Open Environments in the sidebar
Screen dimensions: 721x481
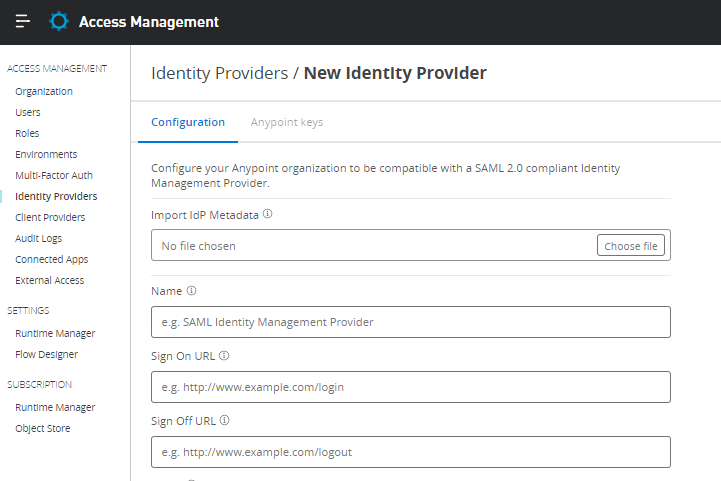[x=46, y=154]
